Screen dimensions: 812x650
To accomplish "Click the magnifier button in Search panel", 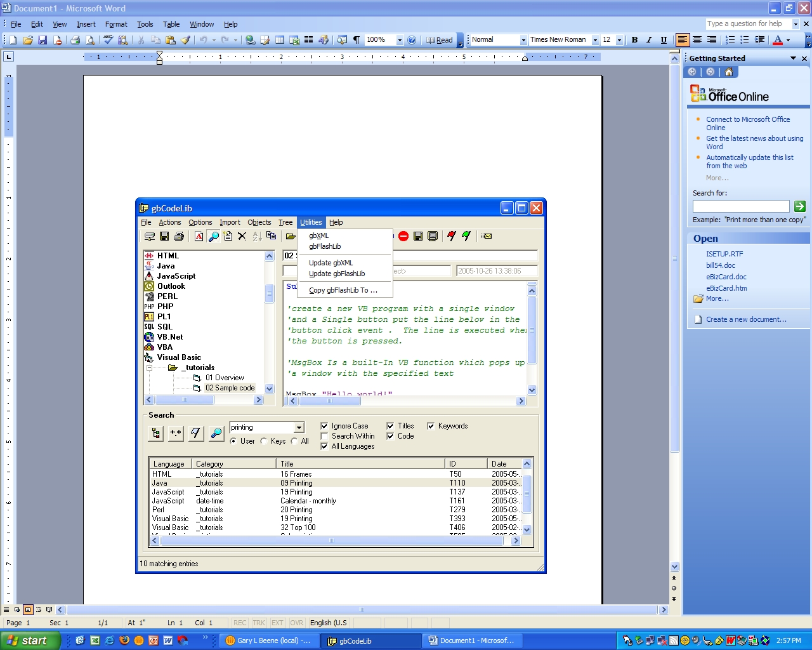I will 216,433.
